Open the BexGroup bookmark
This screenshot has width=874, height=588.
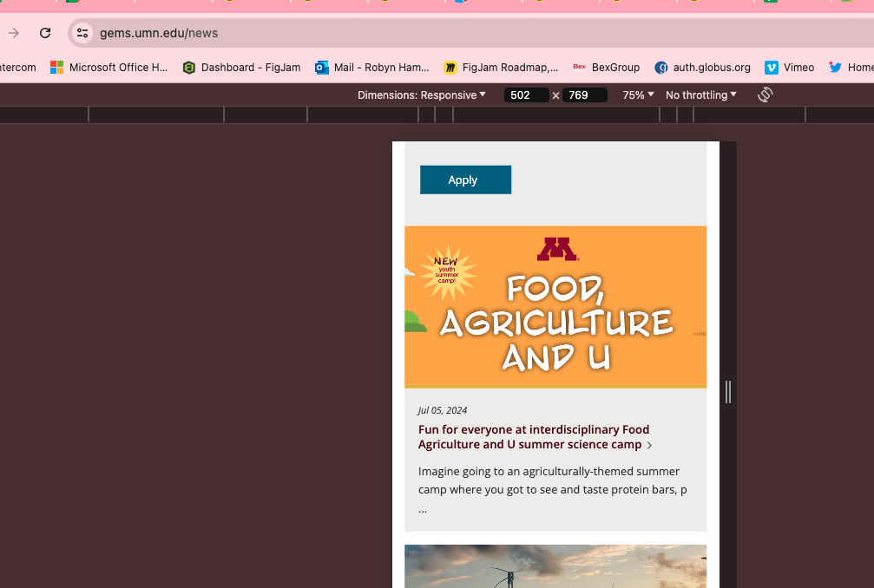point(606,67)
